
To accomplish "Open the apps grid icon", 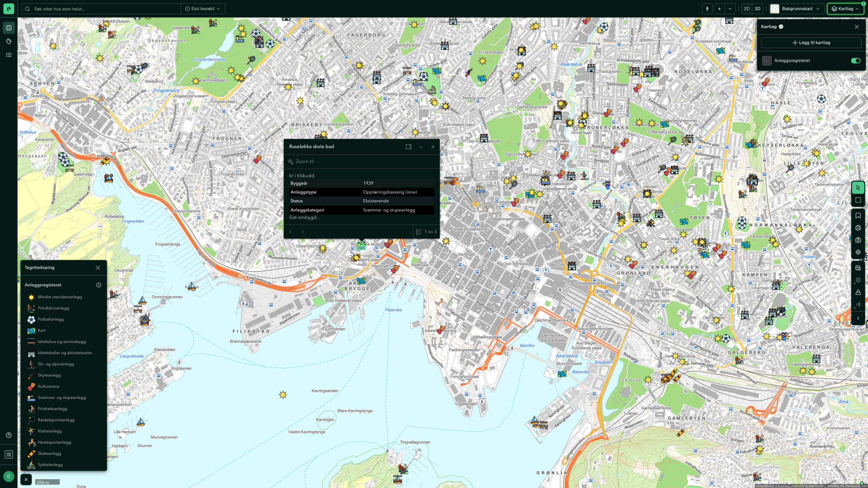I will coord(9,454).
